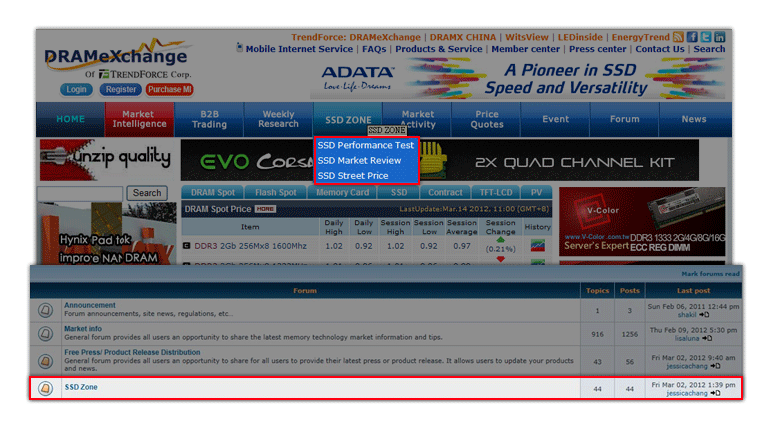The image size is (780, 425).
Task: Click the Register button
Action: (120, 90)
